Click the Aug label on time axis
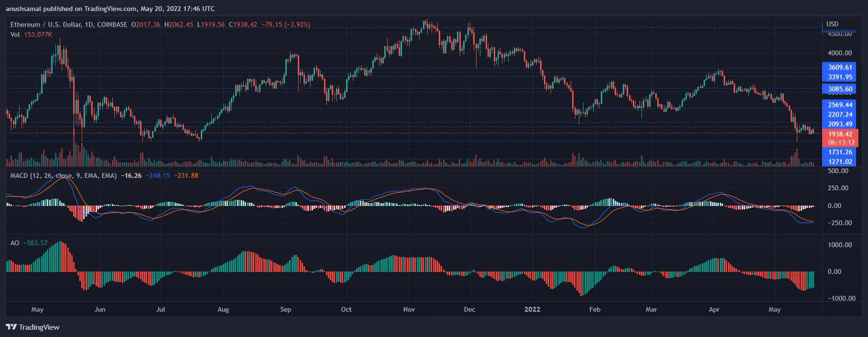Screen dimensions: 868x337 click(x=223, y=309)
